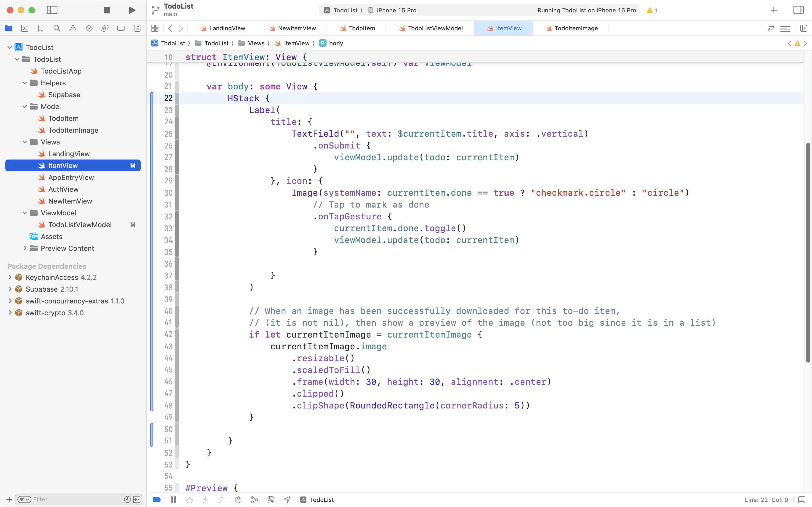The image size is (812, 507).
Task: Toggle the live preview canvas pill
Action: (156, 499)
